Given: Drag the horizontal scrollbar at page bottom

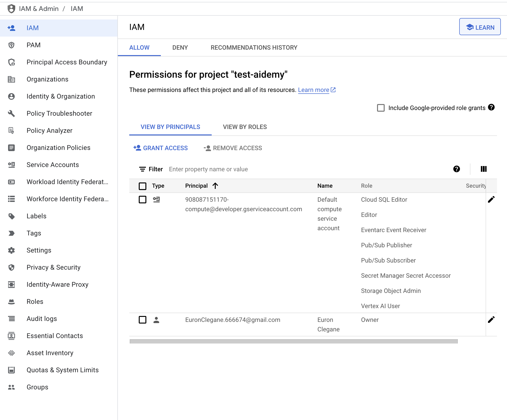Looking at the screenshot, I should click(293, 341).
